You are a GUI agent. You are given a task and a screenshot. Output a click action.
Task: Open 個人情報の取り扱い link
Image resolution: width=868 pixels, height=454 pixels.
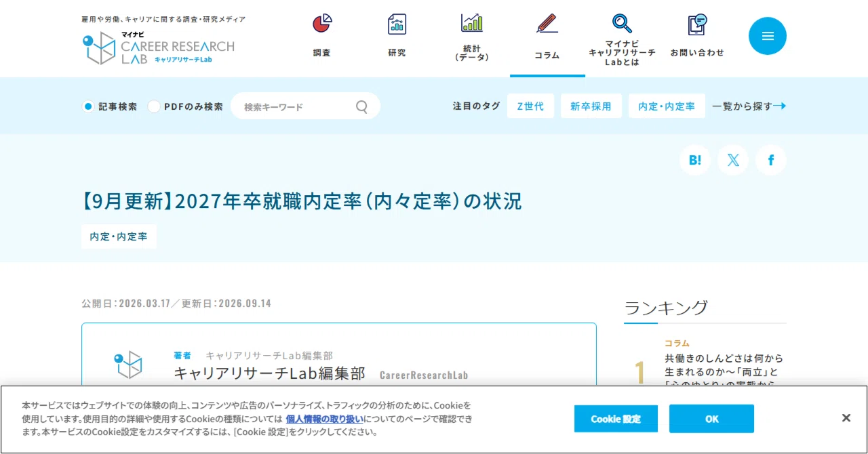pyautogui.click(x=324, y=419)
